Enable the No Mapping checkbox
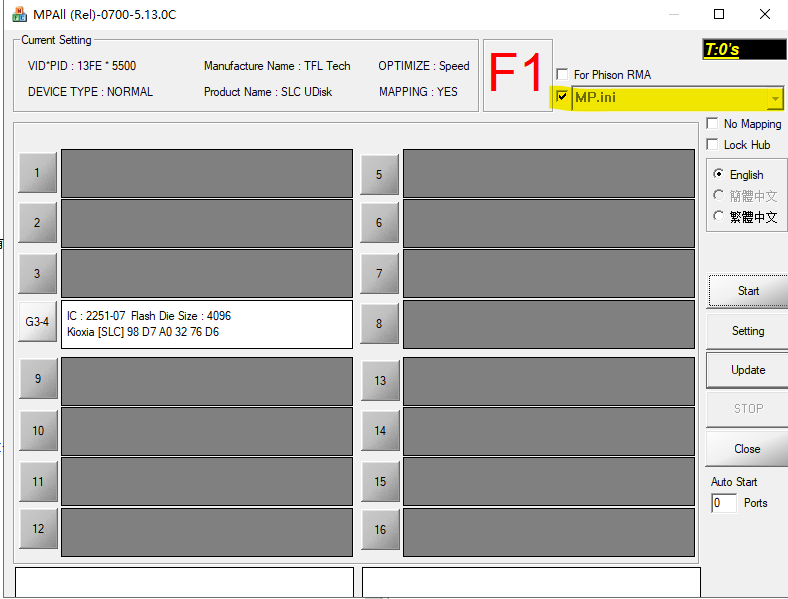 712,124
